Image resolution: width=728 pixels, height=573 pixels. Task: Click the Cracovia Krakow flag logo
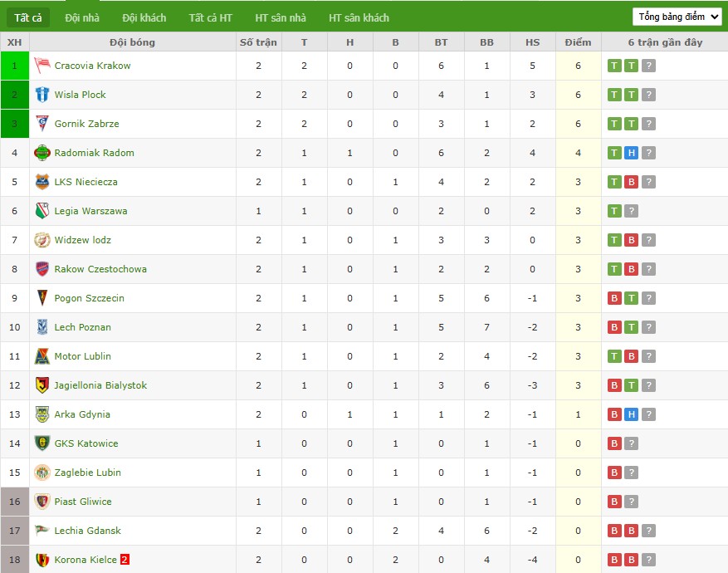click(x=42, y=66)
